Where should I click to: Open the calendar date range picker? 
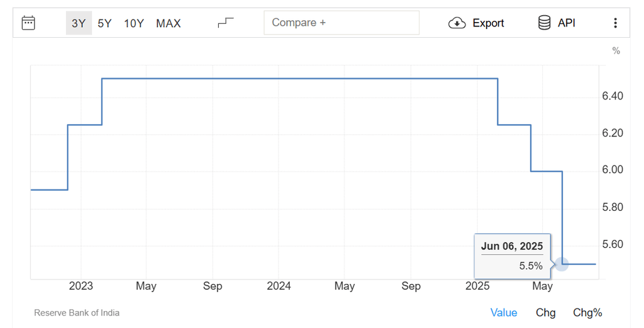[x=28, y=23]
